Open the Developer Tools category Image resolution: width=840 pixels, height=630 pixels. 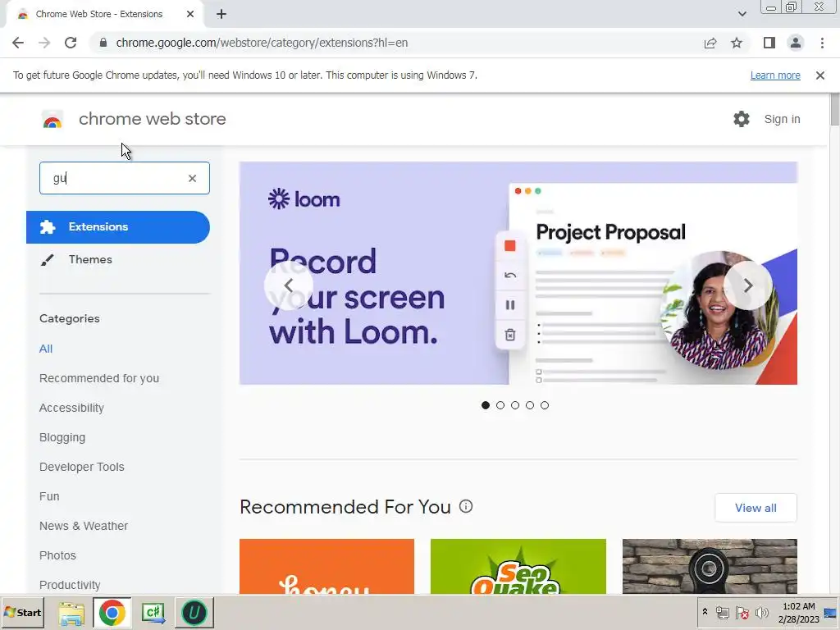[x=82, y=467]
